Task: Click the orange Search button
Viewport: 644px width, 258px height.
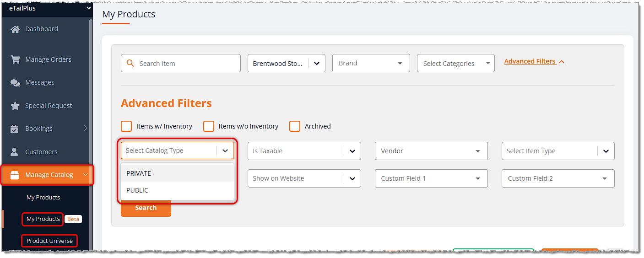Action: pos(146,208)
